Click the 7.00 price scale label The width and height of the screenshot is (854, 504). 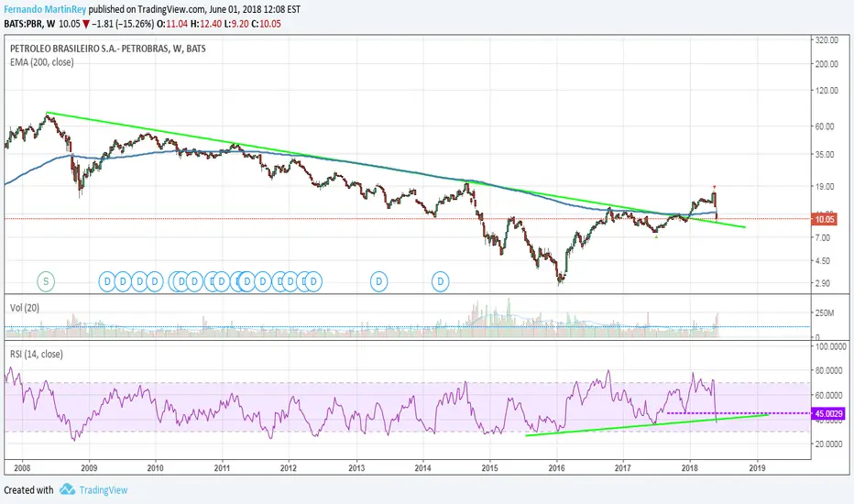(823, 238)
